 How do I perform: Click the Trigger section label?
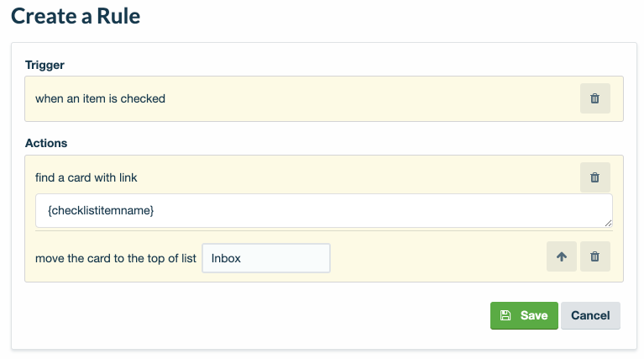(45, 65)
